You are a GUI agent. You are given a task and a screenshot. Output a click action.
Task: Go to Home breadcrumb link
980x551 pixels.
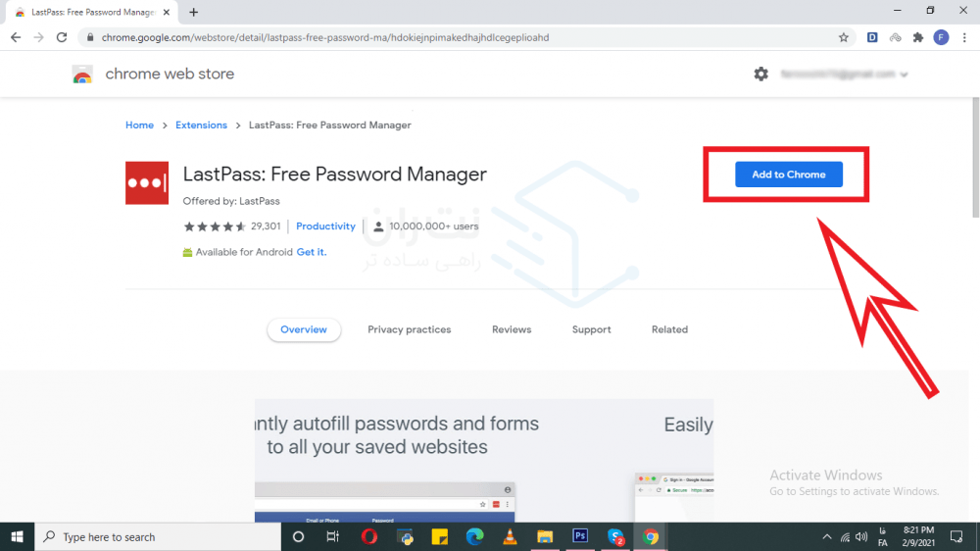tap(139, 125)
